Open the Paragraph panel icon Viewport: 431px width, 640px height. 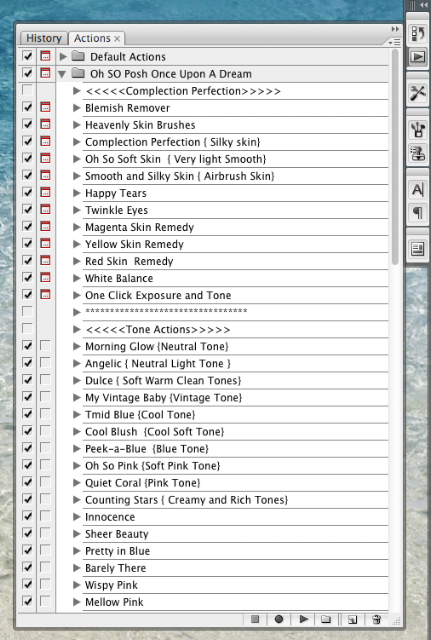pyautogui.click(x=418, y=213)
